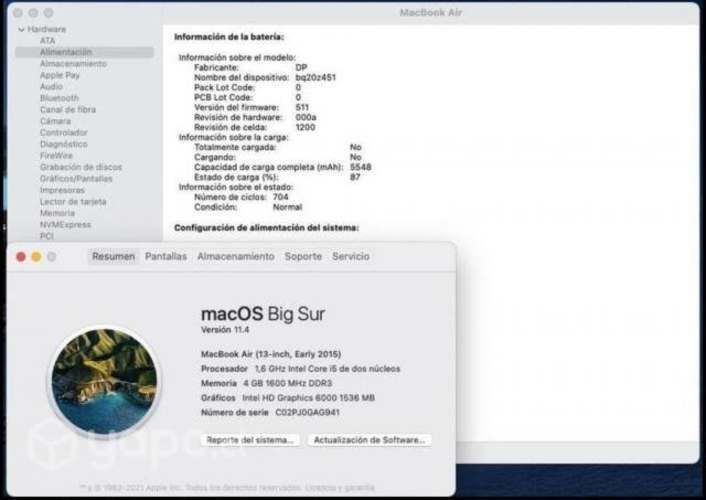
Task: Open Diagnóstico in the sidebar
Action: click(63, 144)
